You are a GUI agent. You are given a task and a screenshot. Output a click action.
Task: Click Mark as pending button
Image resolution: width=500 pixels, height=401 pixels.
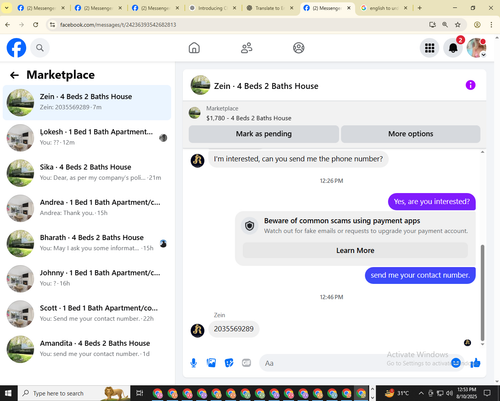[264, 134]
